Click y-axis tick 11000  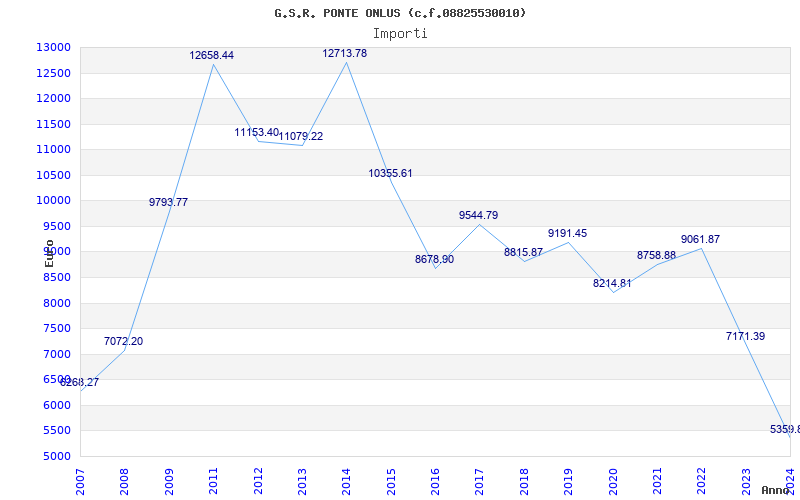coord(54,149)
